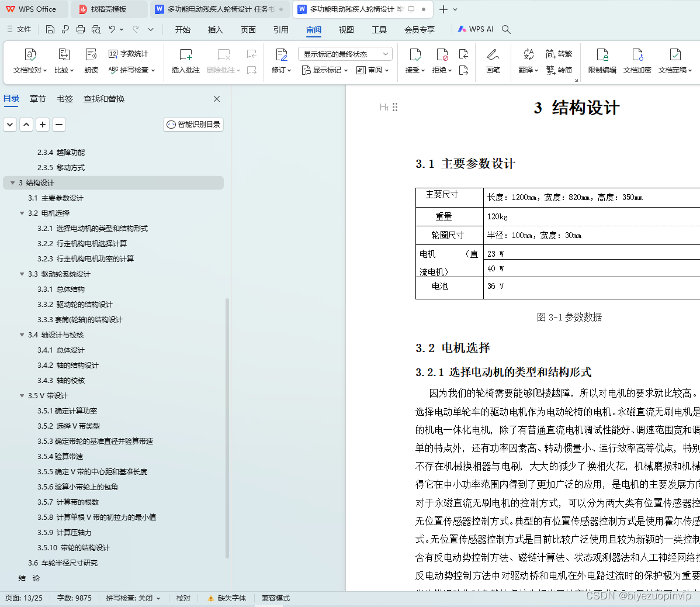700x607 pixels.
Task: Click the 翻译 translate icon
Action: pyautogui.click(x=529, y=61)
